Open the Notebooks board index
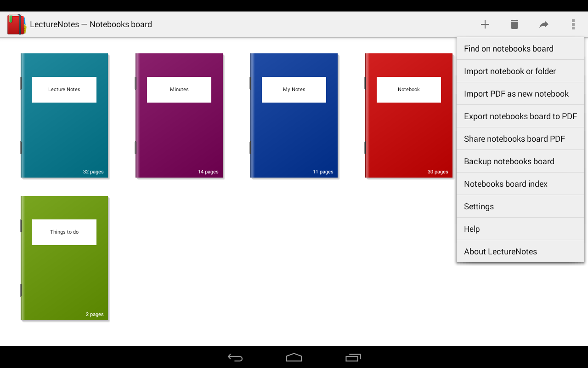Image resolution: width=588 pixels, height=368 pixels. pos(505,184)
